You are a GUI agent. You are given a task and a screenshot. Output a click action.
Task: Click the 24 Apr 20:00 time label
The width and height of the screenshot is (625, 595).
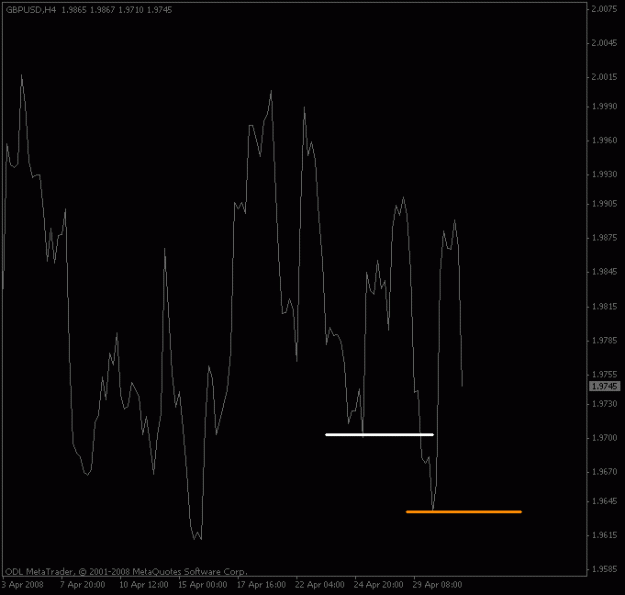pos(378,585)
